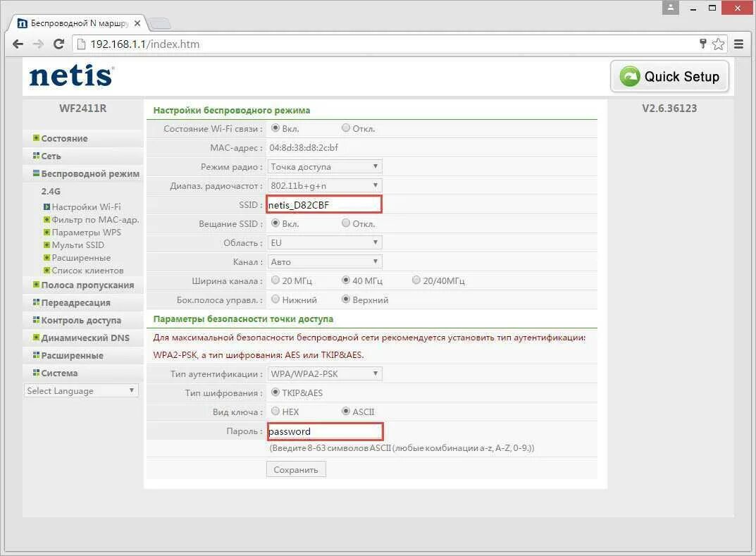Disable Wi-Fi state with Откл. radio

(346, 128)
